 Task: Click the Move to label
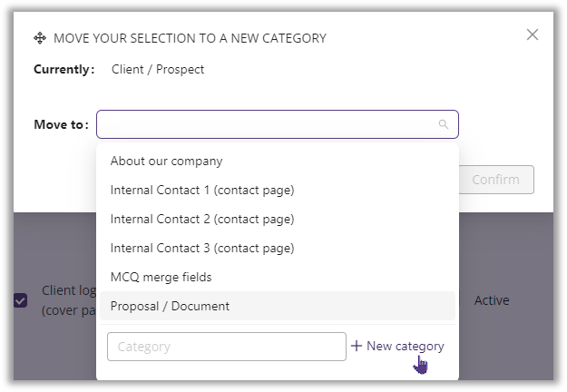tap(62, 125)
